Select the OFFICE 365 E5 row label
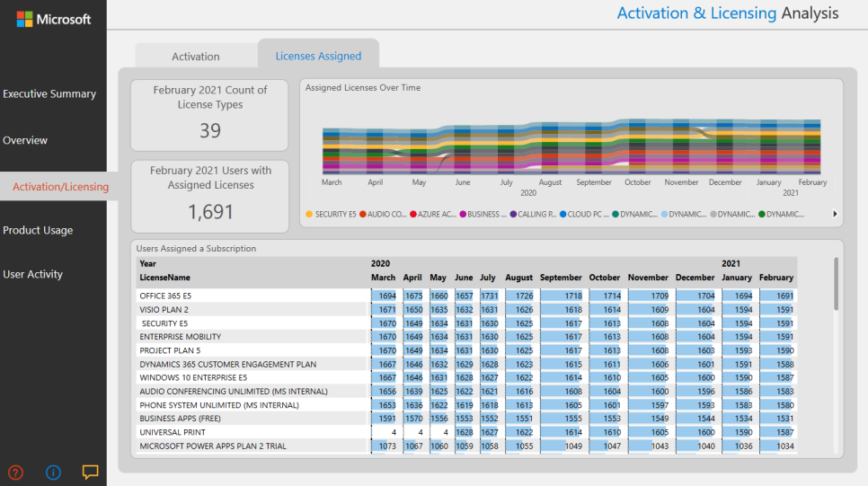 tap(165, 296)
